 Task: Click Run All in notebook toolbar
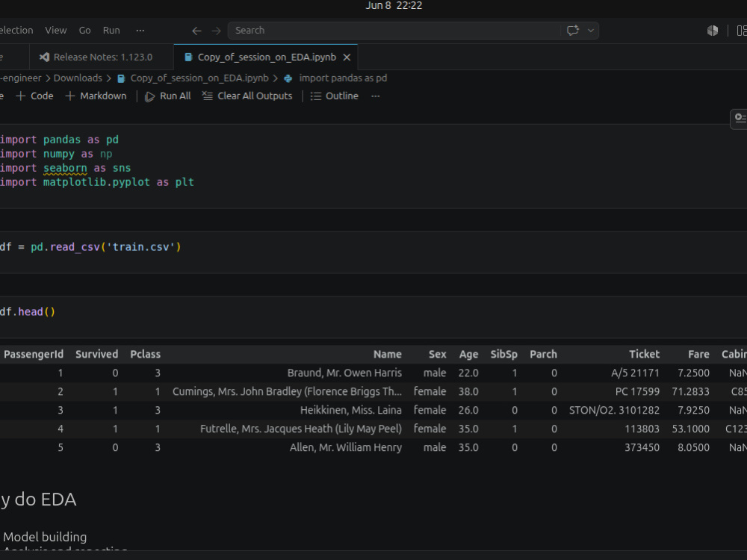click(x=167, y=96)
